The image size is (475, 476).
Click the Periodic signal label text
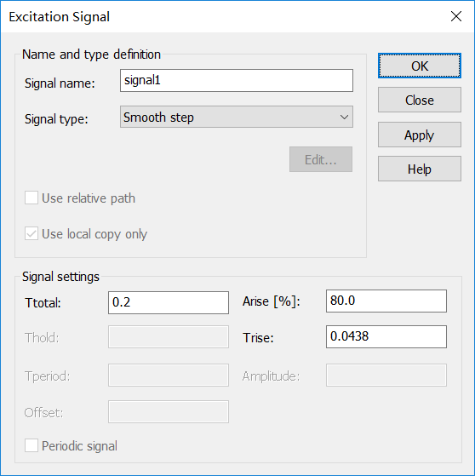(79, 446)
